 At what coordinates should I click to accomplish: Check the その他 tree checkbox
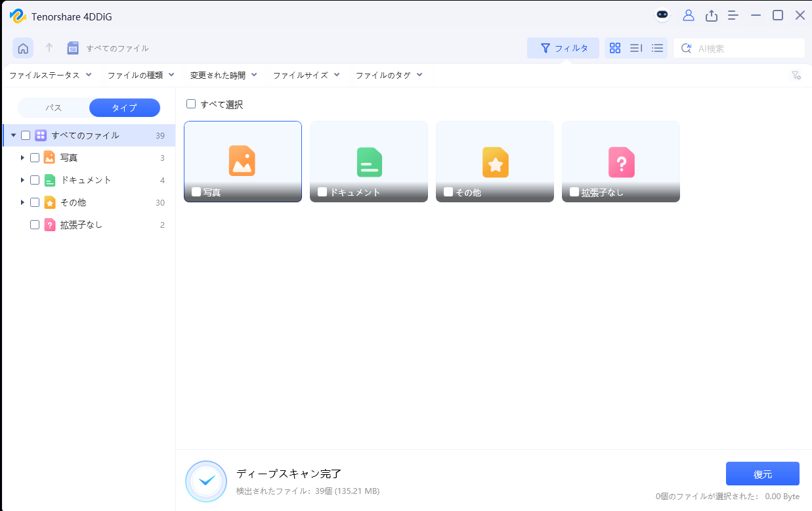point(35,202)
